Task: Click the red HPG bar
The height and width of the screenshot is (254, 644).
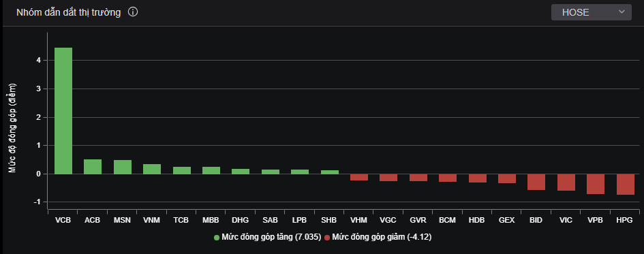Action: tap(625, 185)
